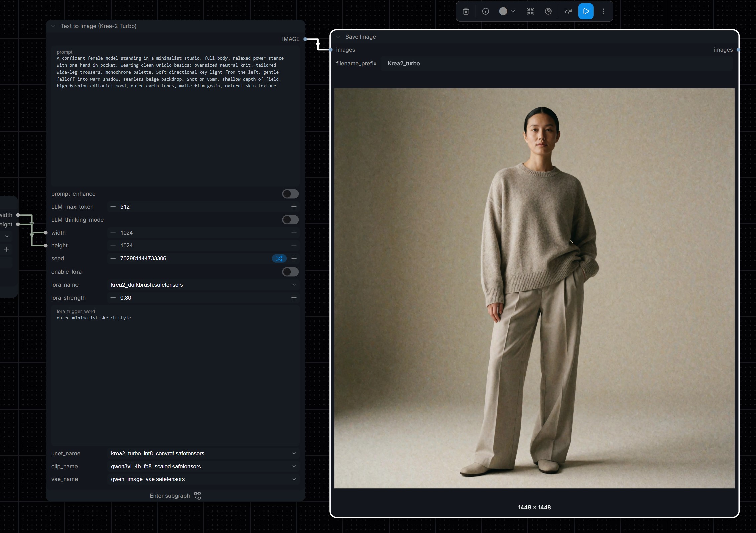Click the plus icon on the left partial node

click(7, 249)
